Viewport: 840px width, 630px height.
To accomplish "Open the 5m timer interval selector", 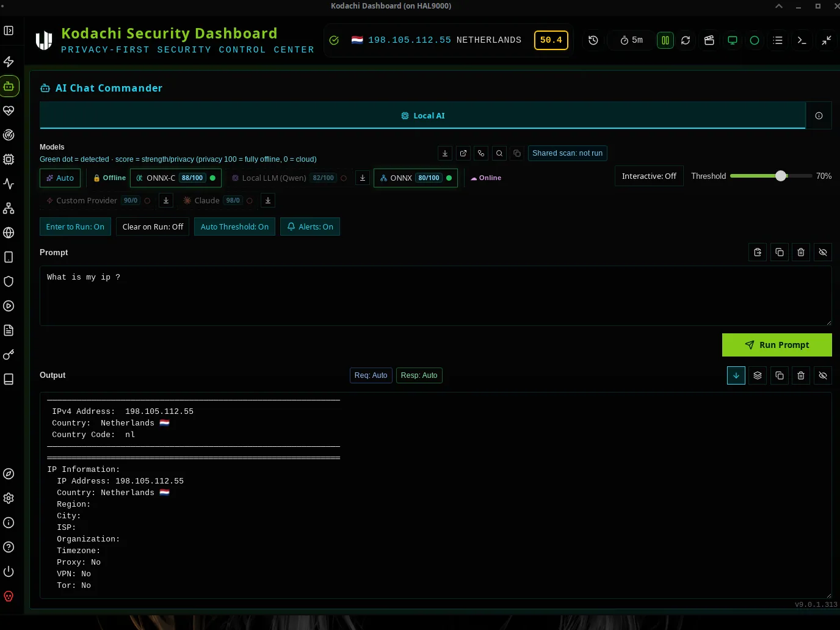I will pyautogui.click(x=631, y=40).
